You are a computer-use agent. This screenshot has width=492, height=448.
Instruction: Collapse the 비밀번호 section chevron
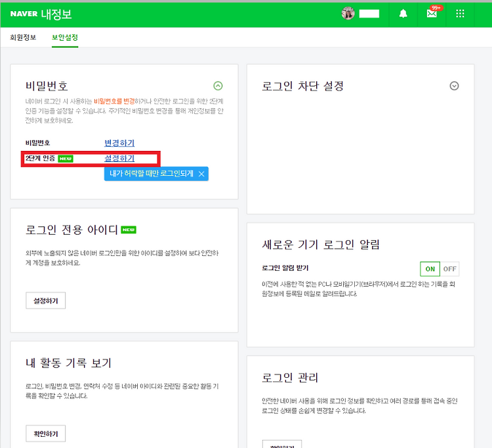point(218,86)
